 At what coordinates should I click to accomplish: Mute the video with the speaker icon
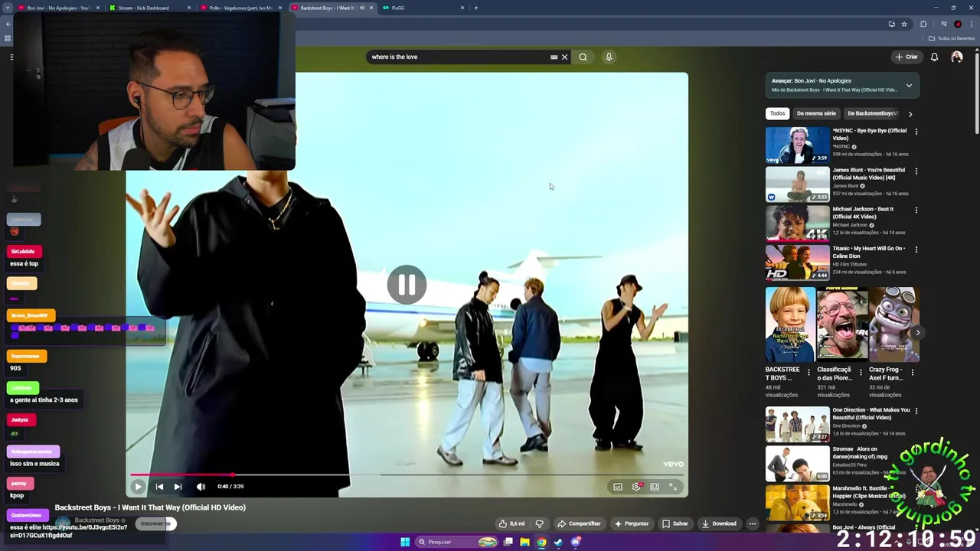[x=201, y=486]
